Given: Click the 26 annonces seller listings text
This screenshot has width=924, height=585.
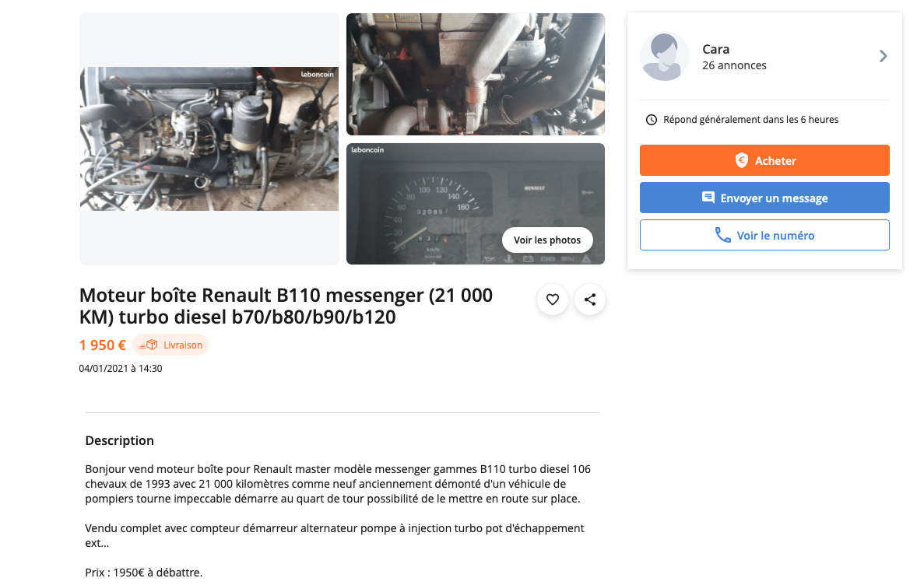Looking at the screenshot, I should 734,65.
